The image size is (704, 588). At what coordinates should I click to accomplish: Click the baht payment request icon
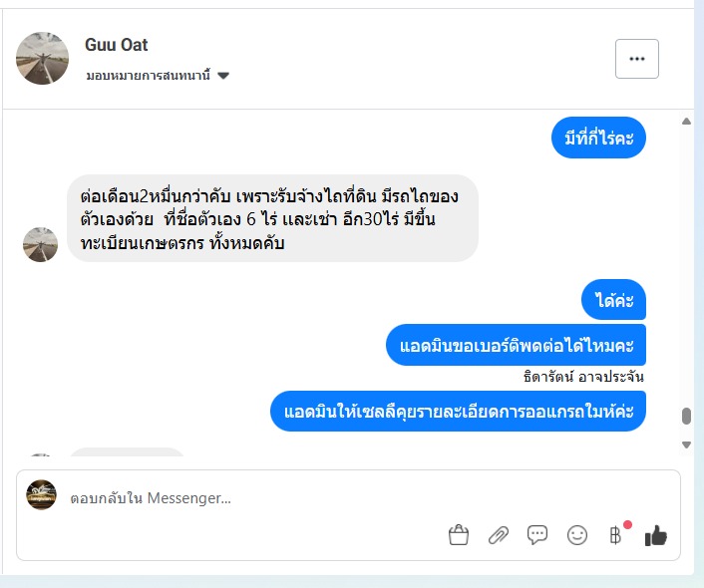pyautogui.click(x=615, y=535)
